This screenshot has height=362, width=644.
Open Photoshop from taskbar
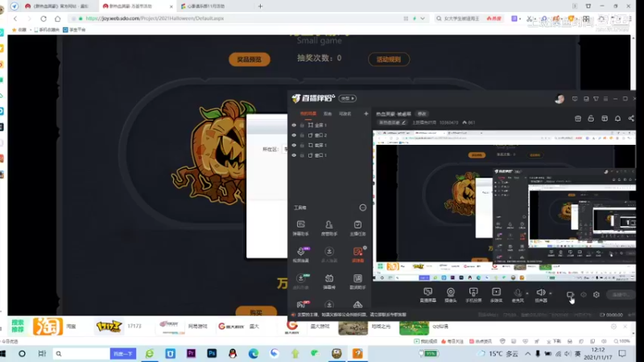212,353
